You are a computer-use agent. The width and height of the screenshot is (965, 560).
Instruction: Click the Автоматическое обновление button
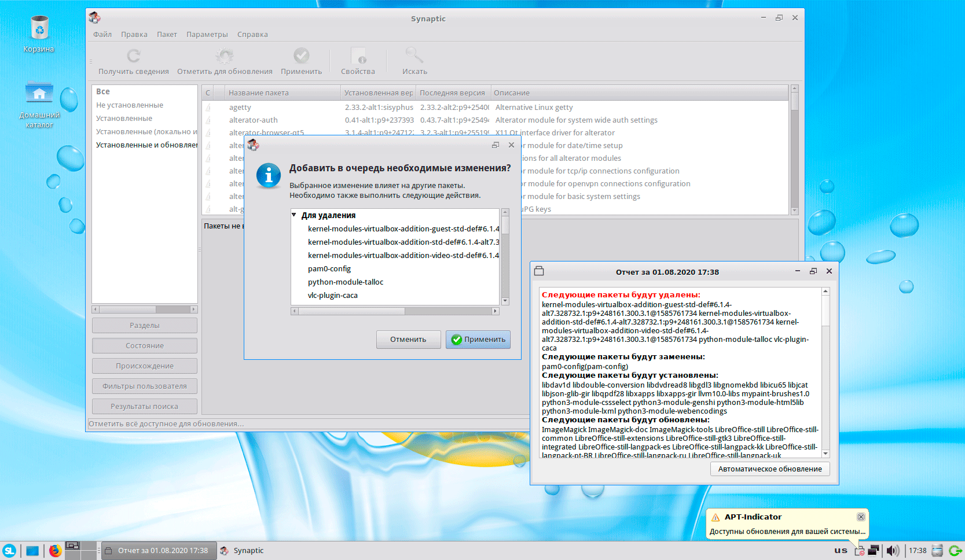(769, 469)
